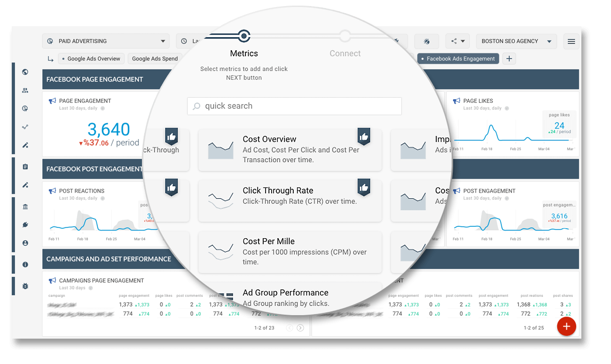Viewport: 611px width, 364px height.
Task: Click the red plus add widget button
Action: (x=567, y=326)
